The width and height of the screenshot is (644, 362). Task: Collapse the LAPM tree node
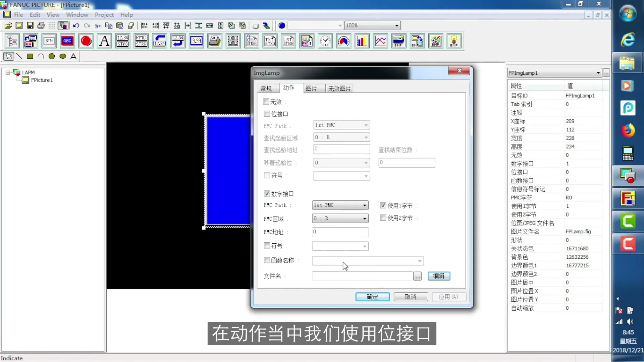tap(7, 72)
